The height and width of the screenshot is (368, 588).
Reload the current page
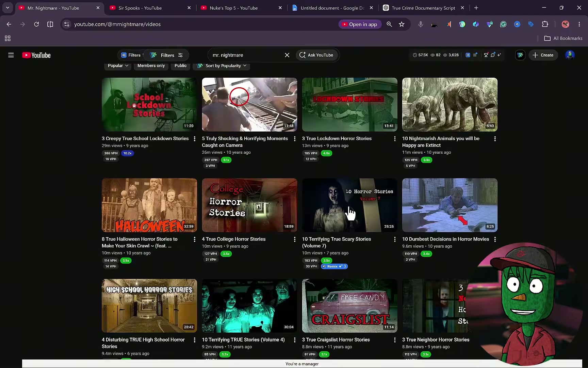(x=36, y=24)
